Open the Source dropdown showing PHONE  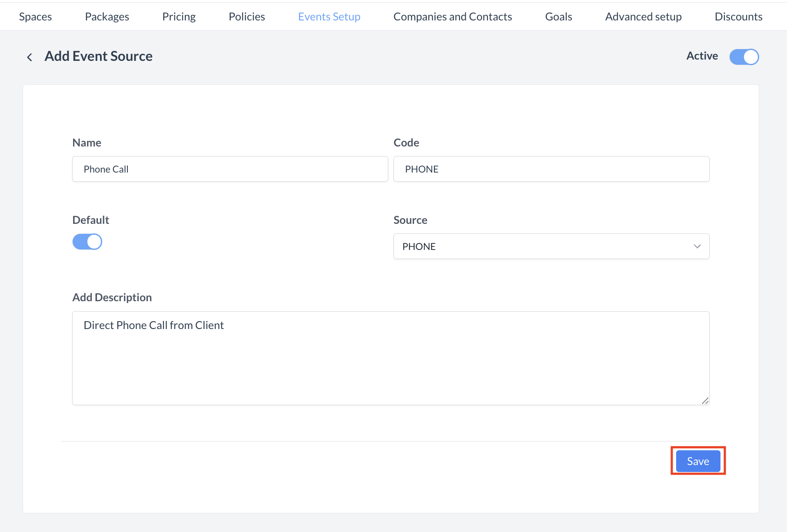550,246
